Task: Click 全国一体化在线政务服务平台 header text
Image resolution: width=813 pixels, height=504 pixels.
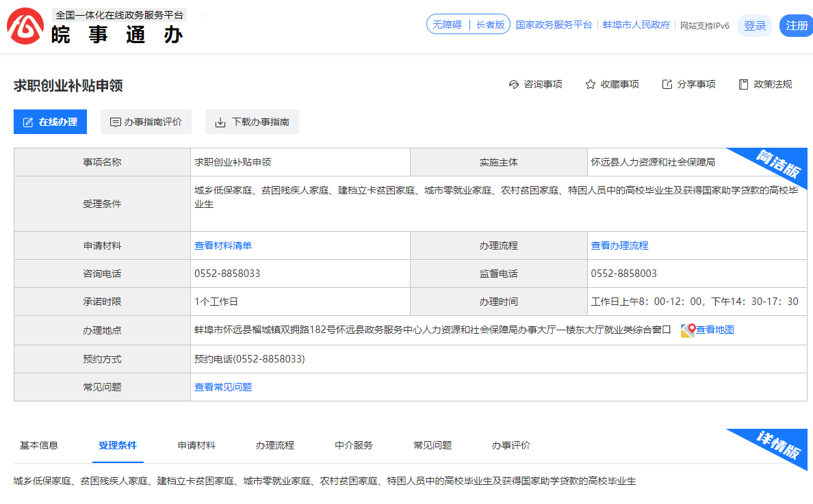Action: 120,16
